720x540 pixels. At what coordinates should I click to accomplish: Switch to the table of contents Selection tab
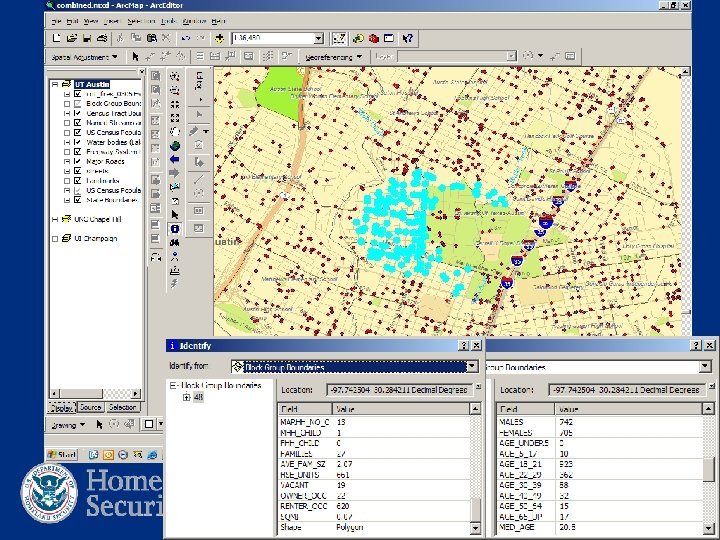point(123,407)
